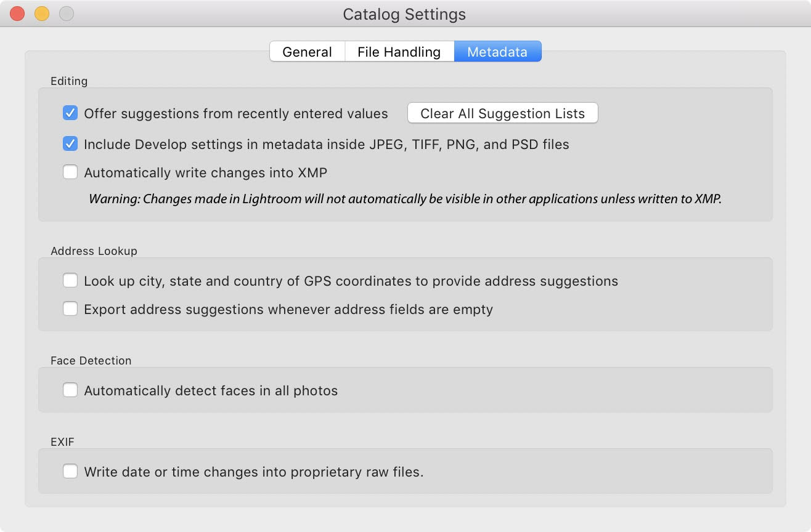Switch to the General tab

307,52
